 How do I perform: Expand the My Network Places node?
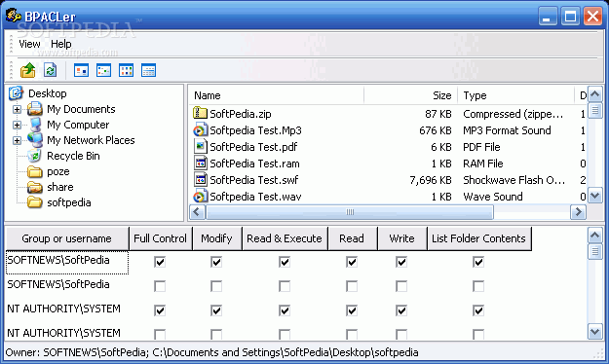coord(17,140)
